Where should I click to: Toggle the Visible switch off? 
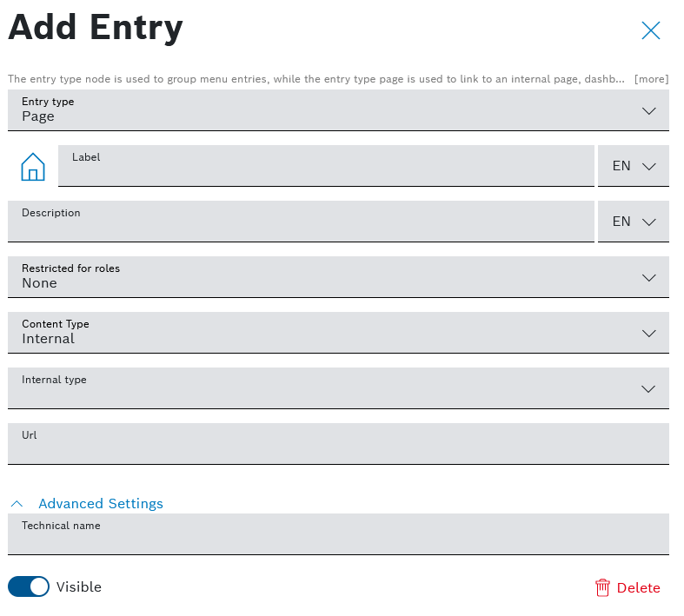click(x=29, y=586)
